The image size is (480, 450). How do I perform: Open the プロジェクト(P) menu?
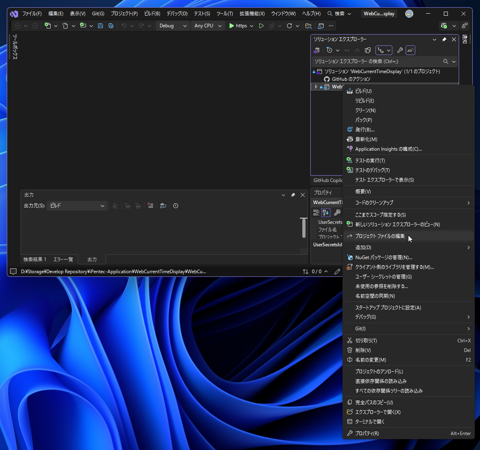(124, 14)
